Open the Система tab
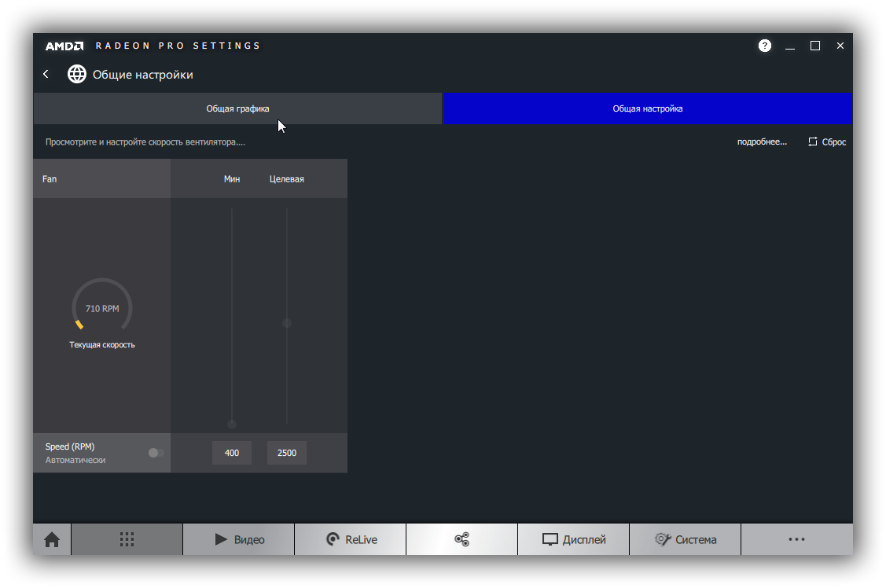Screen dimensions: 886x588 pos(685,539)
